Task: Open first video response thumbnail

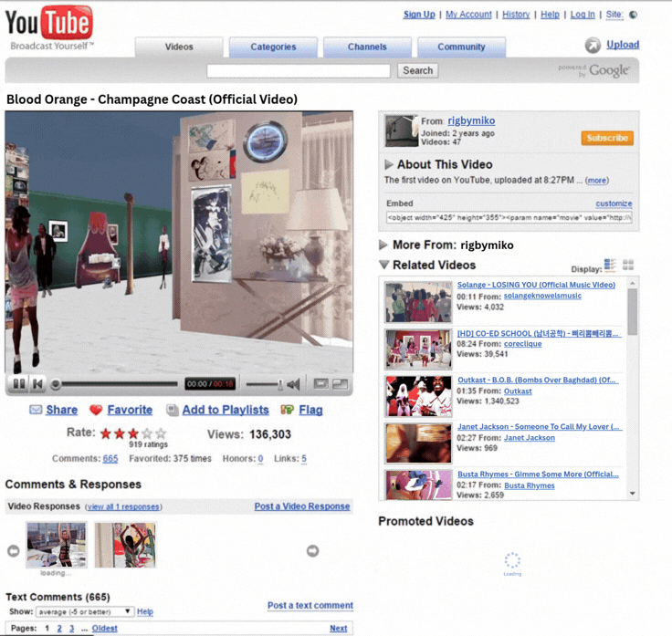Action: coord(57,545)
